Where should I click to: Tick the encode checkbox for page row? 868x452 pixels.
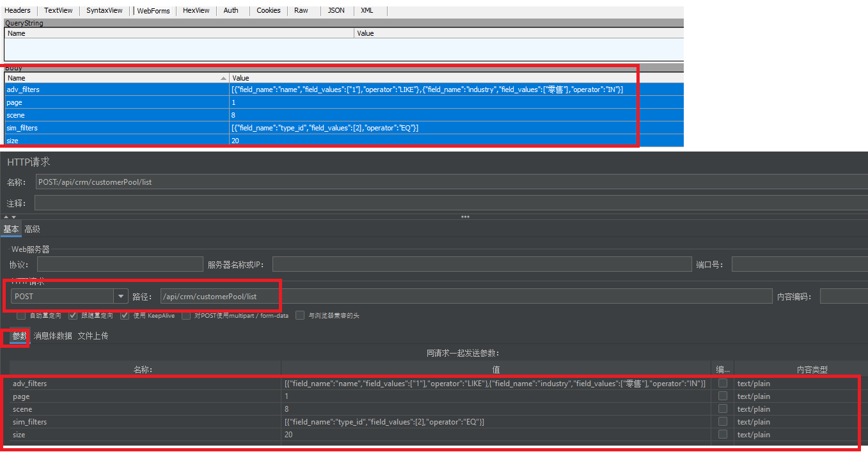[723, 396]
